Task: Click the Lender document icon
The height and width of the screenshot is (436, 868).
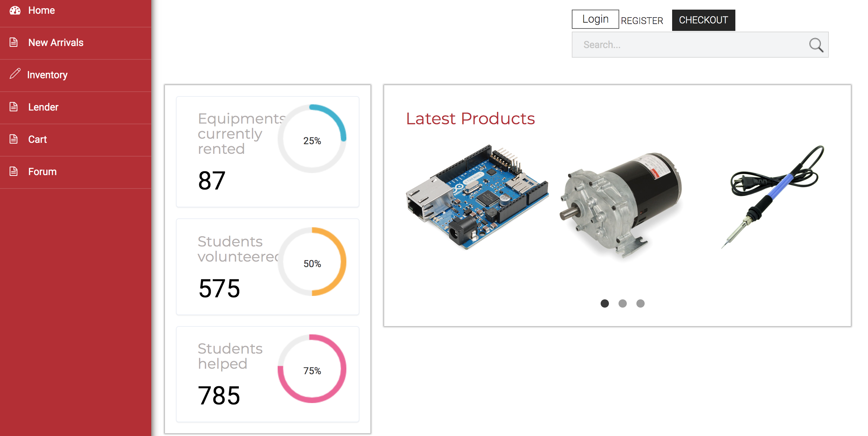Action: click(x=13, y=107)
